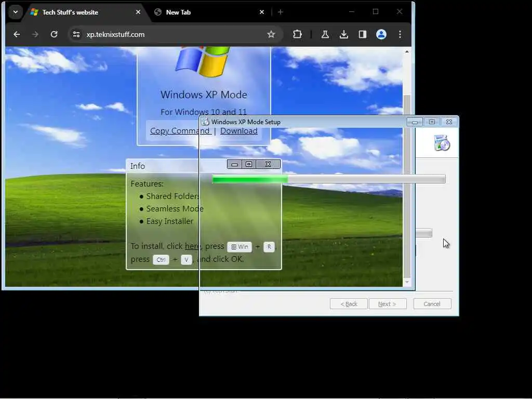Click the page scrollbar down arrow
Viewport: 532px width, 399px height.
407,282
